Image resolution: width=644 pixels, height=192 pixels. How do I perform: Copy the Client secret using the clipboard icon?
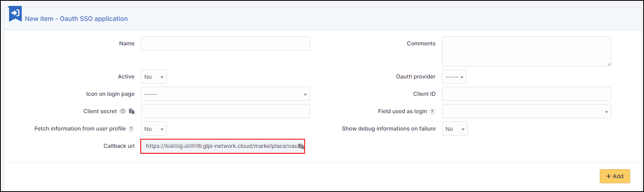(x=132, y=112)
